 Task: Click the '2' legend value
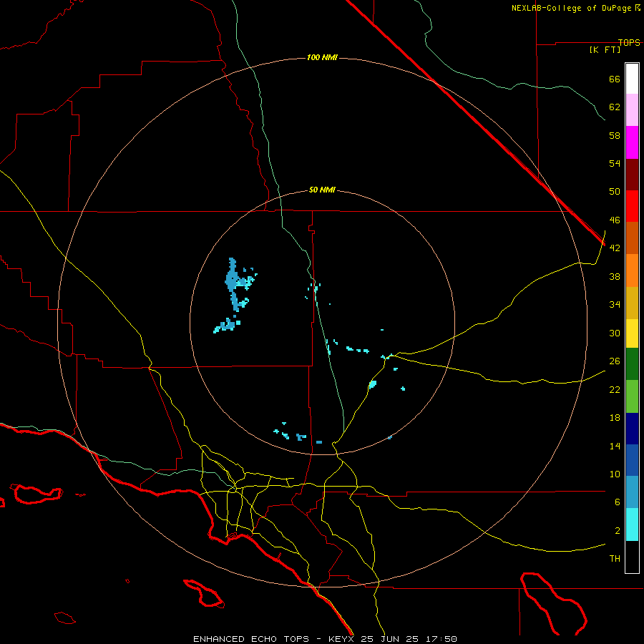[x=618, y=531]
